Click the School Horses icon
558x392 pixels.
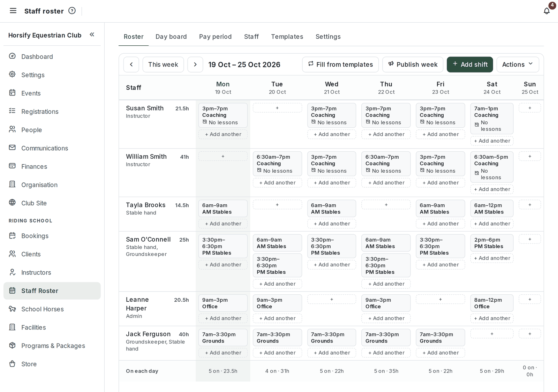(x=12, y=309)
